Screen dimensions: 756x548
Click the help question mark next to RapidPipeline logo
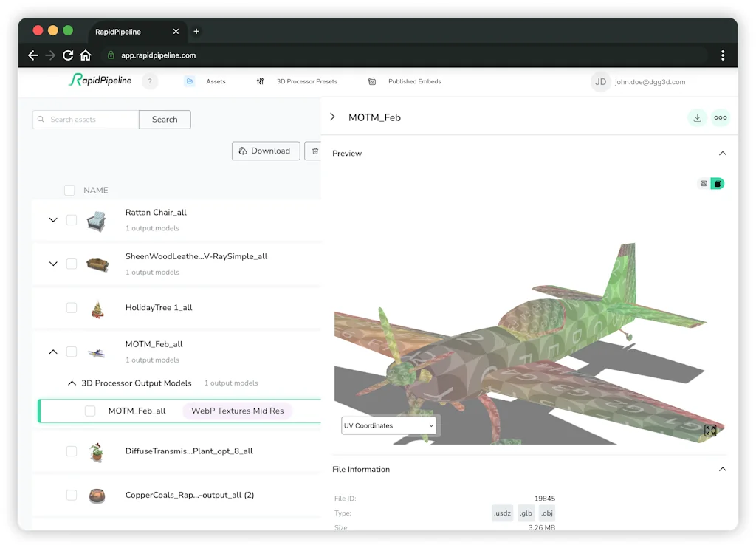coord(150,81)
